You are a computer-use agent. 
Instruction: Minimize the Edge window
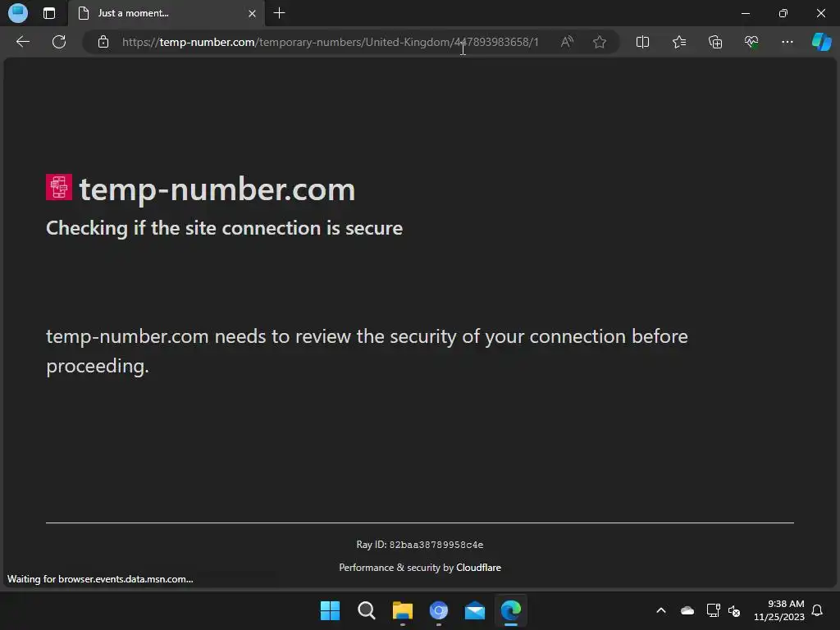(x=745, y=13)
